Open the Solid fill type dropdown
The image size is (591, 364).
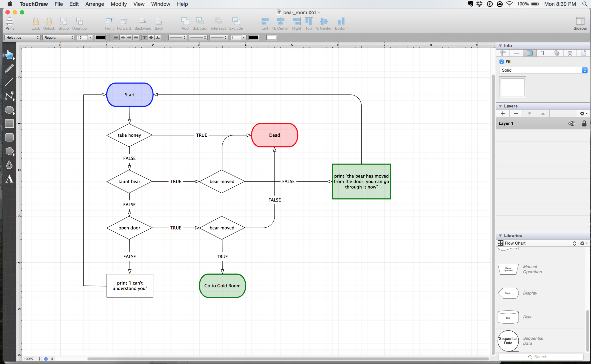pyautogui.click(x=543, y=70)
